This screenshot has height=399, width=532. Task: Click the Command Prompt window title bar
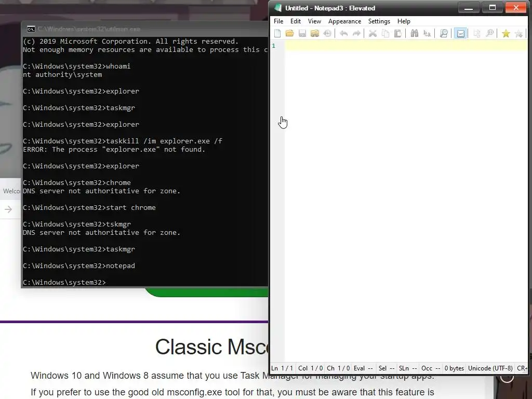tap(144, 29)
